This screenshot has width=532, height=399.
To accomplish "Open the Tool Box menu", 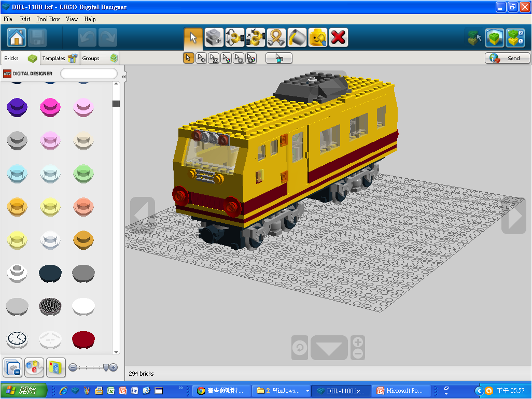I will (48, 19).
